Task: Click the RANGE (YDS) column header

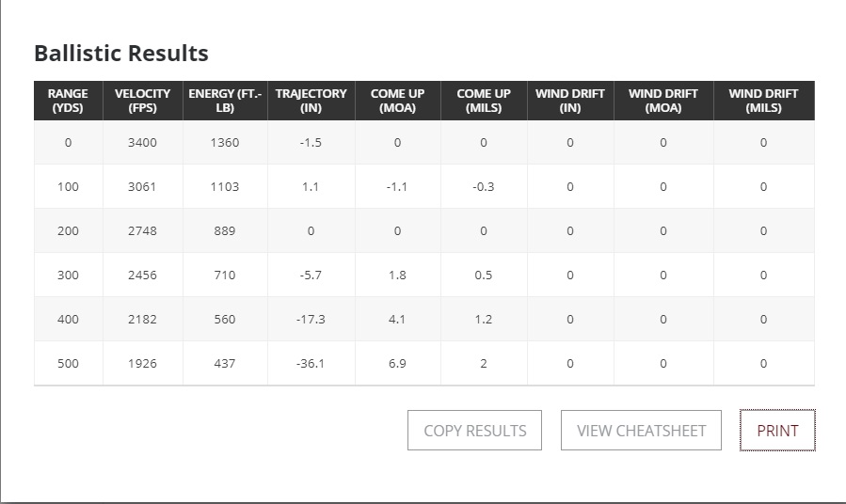Action: click(x=68, y=101)
